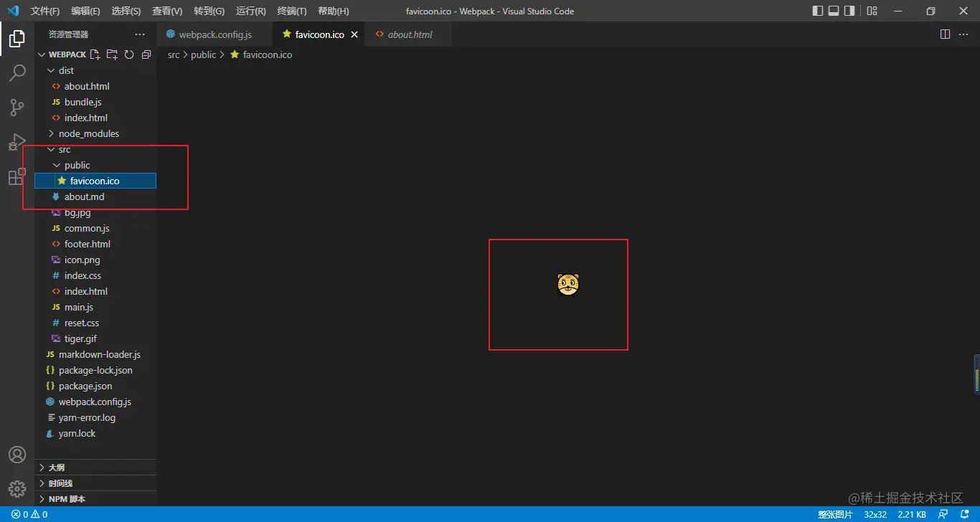Open the Search view in the activity bar
980x522 pixels.
(17, 73)
